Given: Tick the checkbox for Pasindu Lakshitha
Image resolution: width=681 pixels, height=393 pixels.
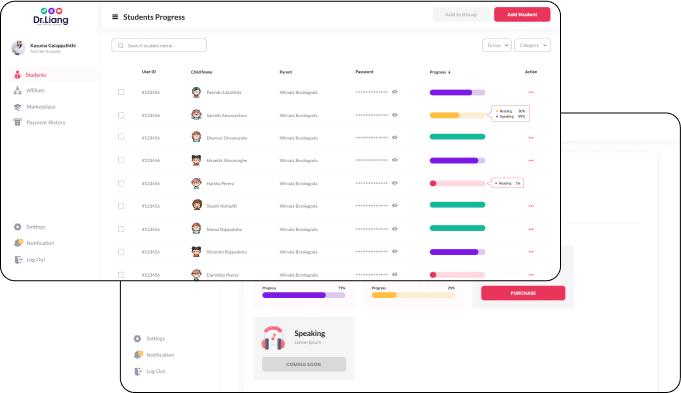Looking at the screenshot, I should [x=121, y=92].
